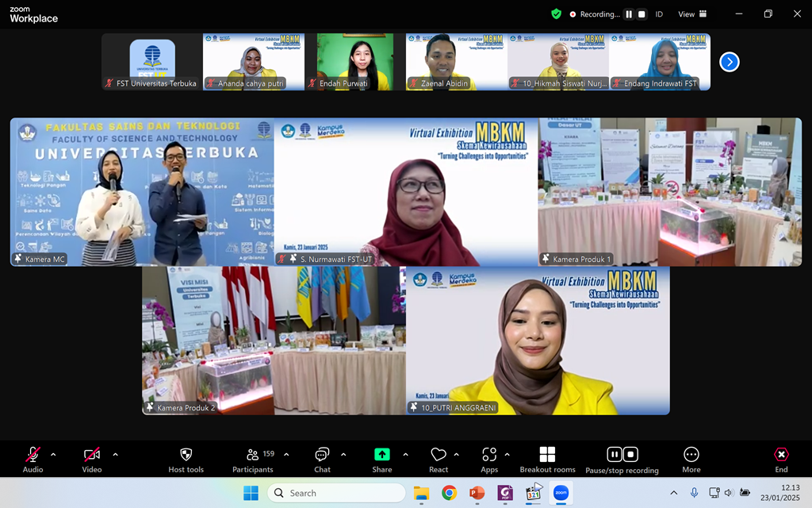Expand share options arrow next to Share
This screenshot has width=812, height=508.
(405, 455)
